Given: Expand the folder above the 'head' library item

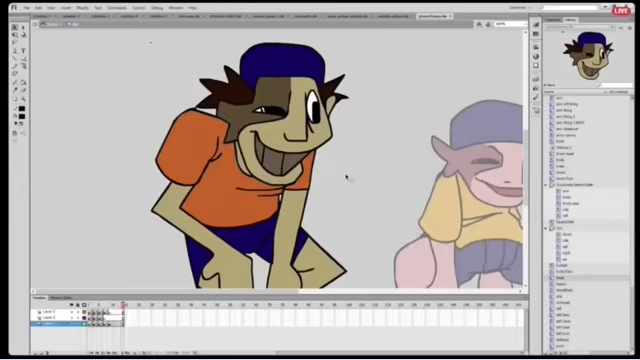Looking at the screenshot, I should 547,229.
